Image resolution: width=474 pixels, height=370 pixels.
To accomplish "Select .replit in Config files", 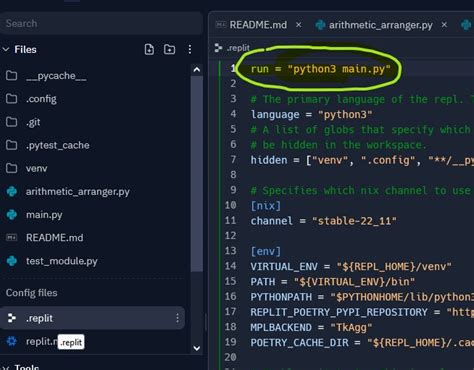I will point(92,318).
